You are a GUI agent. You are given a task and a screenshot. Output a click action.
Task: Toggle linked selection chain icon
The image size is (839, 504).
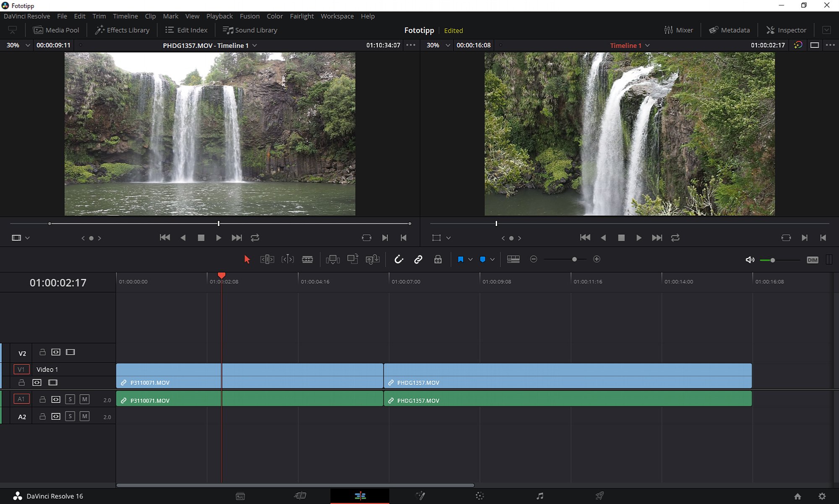pyautogui.click(x=418, y=260)
